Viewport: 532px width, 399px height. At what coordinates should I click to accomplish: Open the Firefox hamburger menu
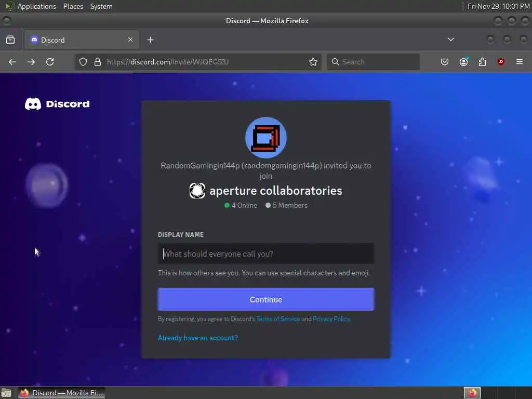pos(520,62)
